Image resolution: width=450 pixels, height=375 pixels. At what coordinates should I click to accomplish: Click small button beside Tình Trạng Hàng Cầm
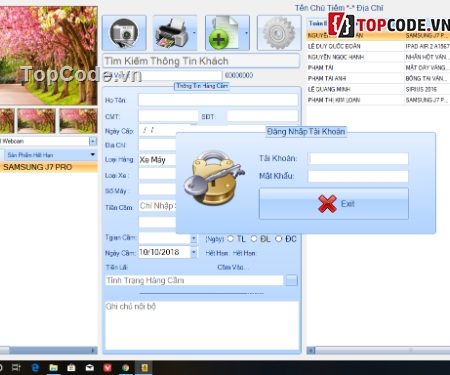[292, 280]
